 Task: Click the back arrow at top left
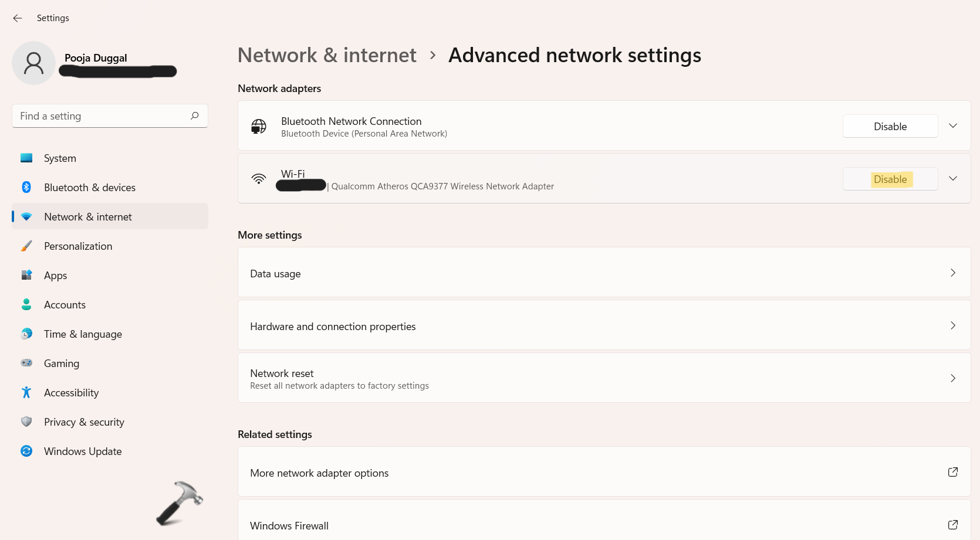(17, 18)
